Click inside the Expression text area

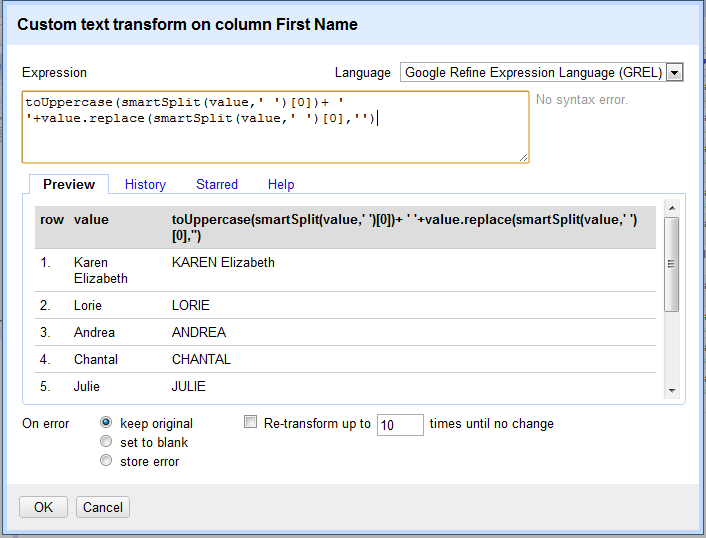point(276,127)
